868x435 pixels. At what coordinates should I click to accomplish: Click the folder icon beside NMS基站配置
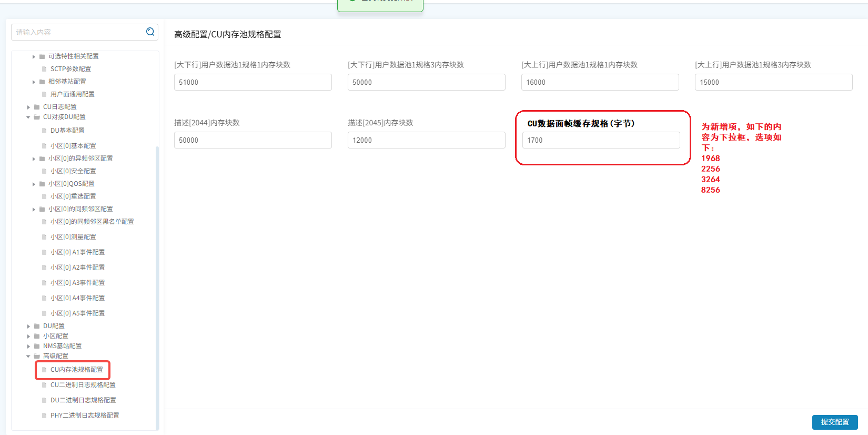coord(37,346)
